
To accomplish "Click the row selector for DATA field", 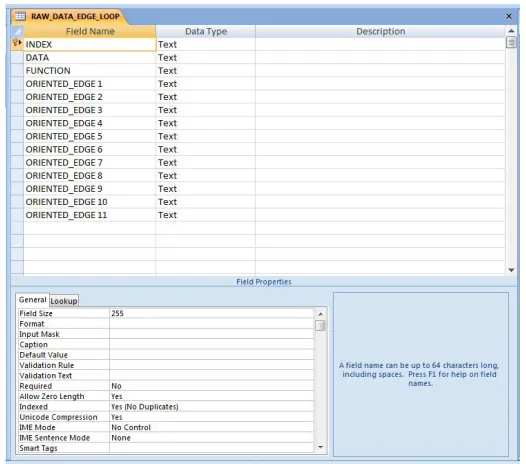I will click(x=17, y=58).
